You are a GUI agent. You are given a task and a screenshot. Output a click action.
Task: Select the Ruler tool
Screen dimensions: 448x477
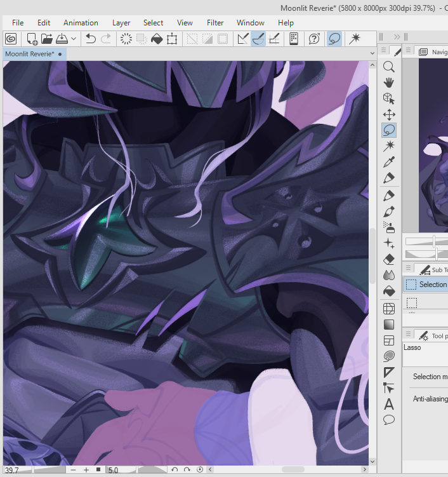389,372
